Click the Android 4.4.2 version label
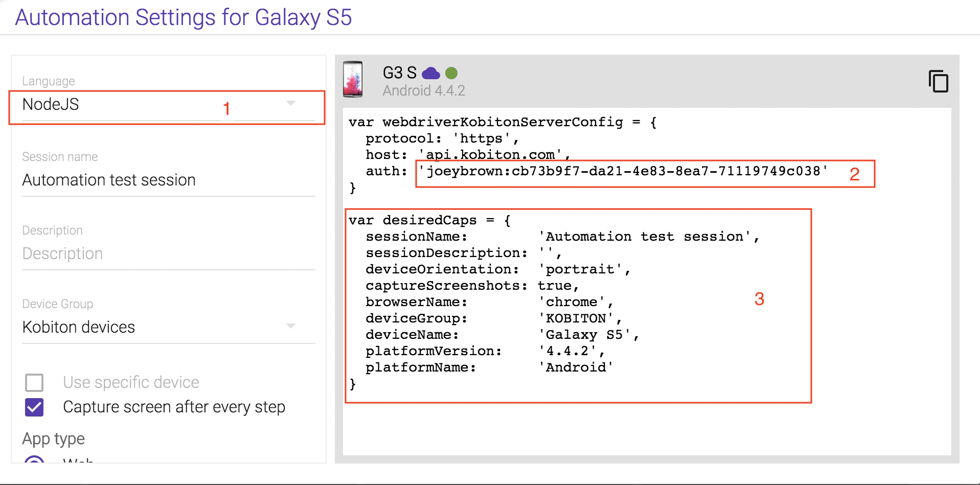 [x=423, y=90]
